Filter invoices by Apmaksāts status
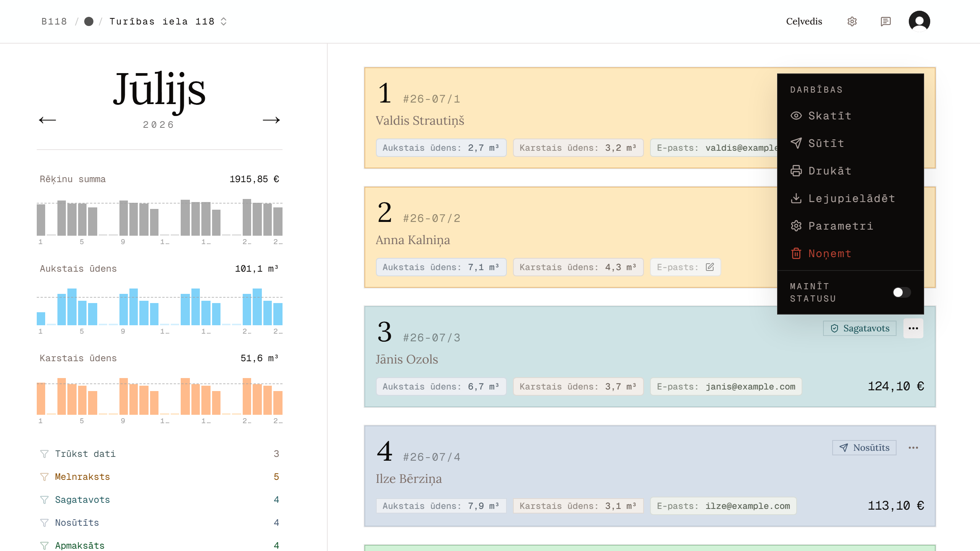This screenshot has width=980, height=551. click(x=160, y=545)
